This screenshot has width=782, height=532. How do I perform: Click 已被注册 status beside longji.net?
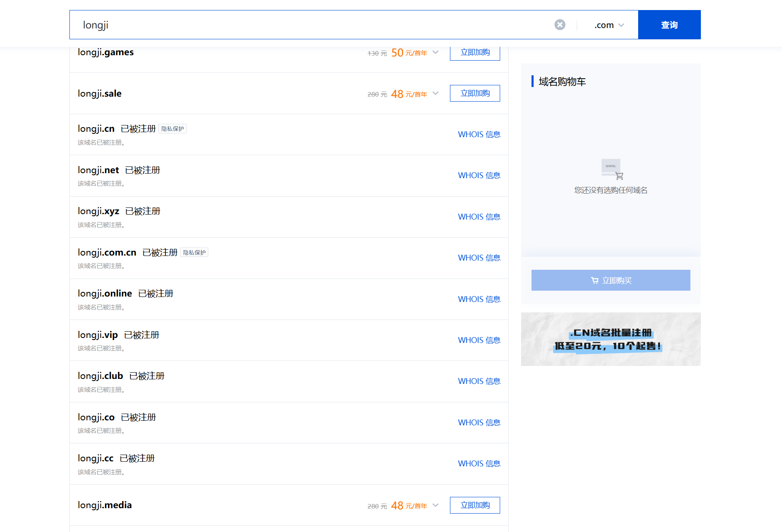[143, 170]
